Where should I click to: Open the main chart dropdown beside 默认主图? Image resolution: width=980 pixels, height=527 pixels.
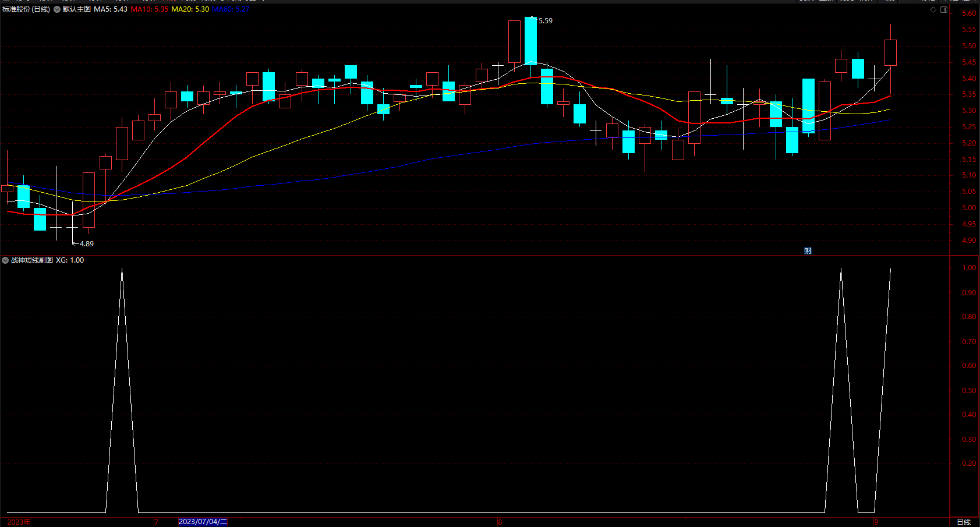(57, 9)
